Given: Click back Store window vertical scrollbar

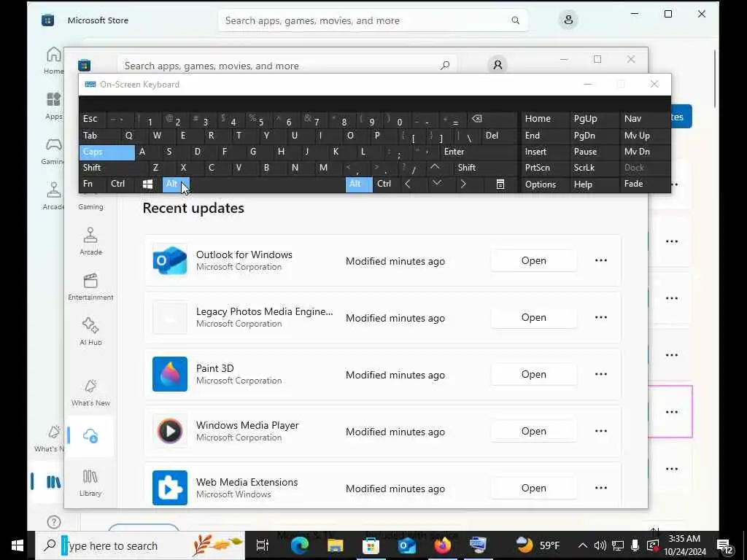Looking at the screenshot, I should pyautogui.click(x=715, y=79).
